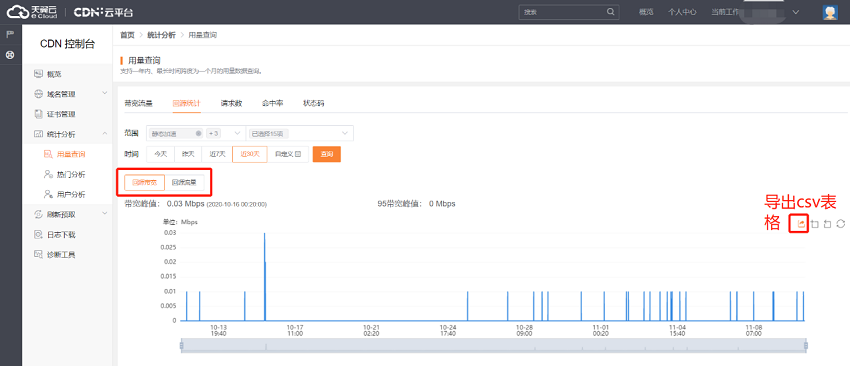Click the chart zoom slider track
850x366 pixels.
tap(493, 345)
